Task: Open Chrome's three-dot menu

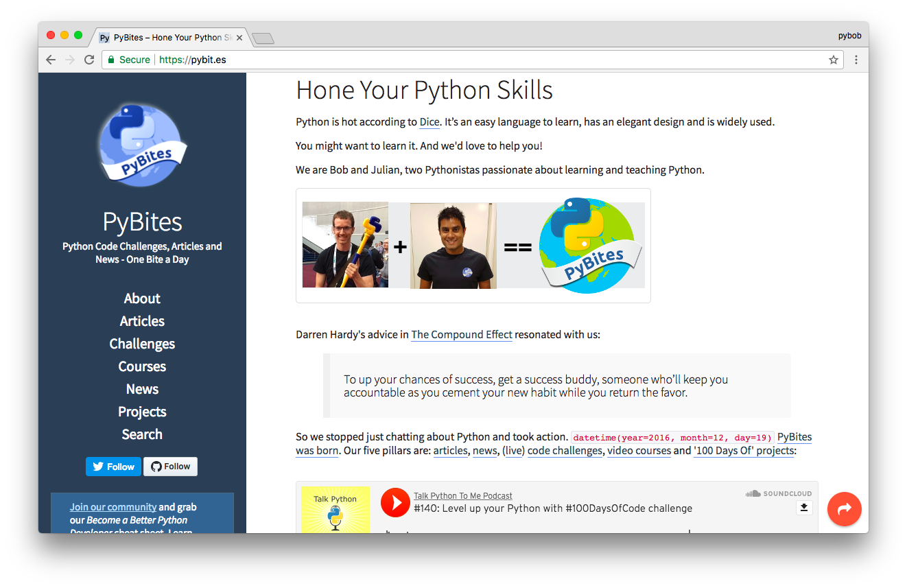Action: pyautogui.click(x=856, y=60)
